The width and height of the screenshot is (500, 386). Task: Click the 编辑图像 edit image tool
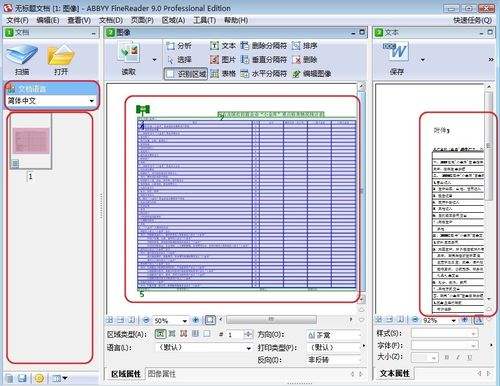point(312,74)
